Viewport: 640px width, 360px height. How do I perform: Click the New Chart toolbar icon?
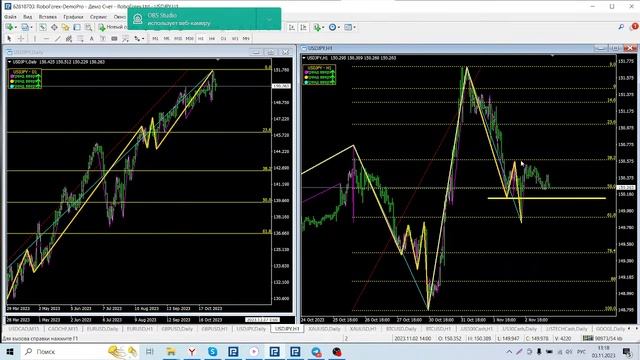(x=9, y=27)
